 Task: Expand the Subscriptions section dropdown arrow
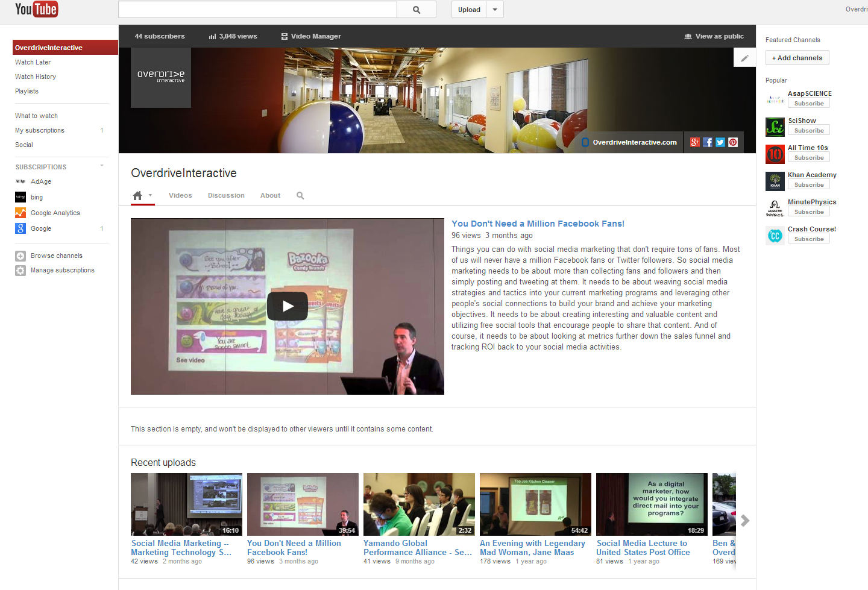102,166
